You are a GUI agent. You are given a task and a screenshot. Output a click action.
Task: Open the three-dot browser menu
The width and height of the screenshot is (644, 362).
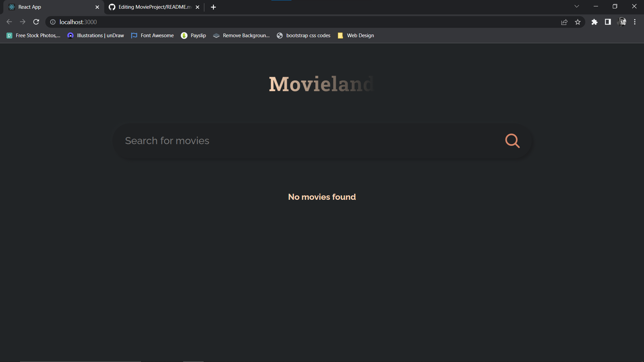[x=635, y=22]
